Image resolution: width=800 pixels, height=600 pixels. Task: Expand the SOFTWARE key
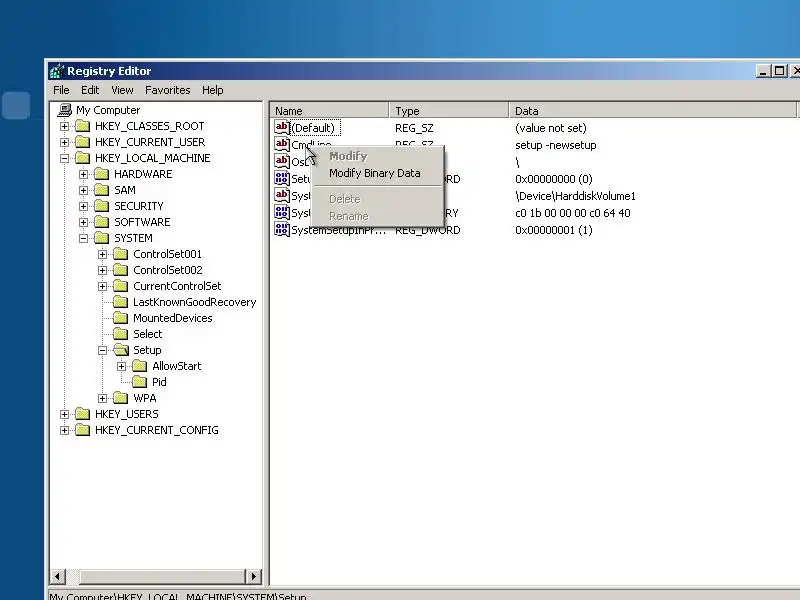(x=84, y=222)
